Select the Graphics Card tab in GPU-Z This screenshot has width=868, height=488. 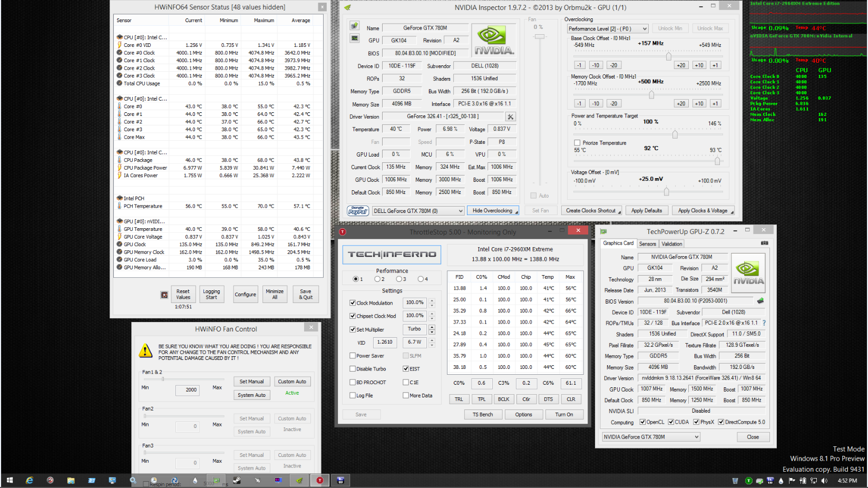click(618, 243)
